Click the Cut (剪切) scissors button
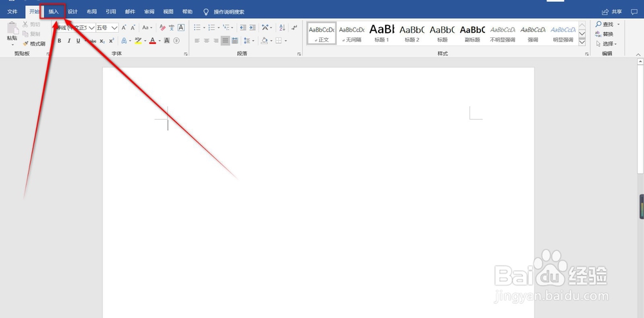 click(31, 24)
